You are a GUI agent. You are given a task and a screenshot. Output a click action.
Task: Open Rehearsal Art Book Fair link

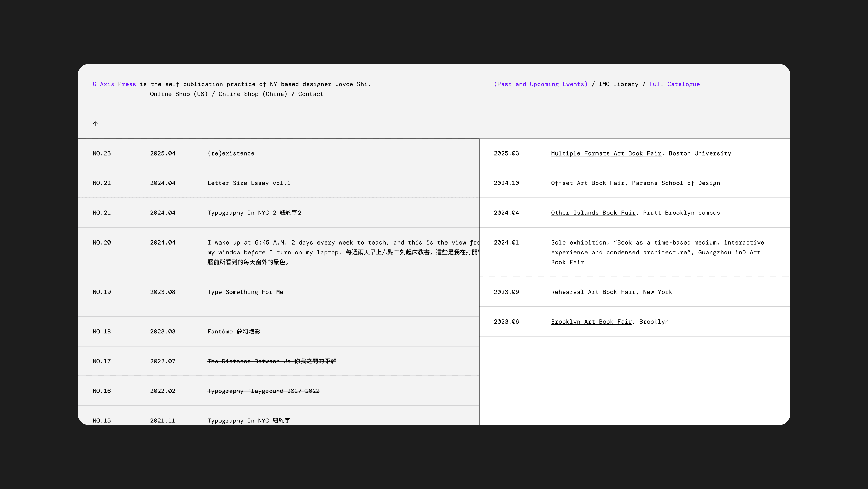click(x=593, y=292)
